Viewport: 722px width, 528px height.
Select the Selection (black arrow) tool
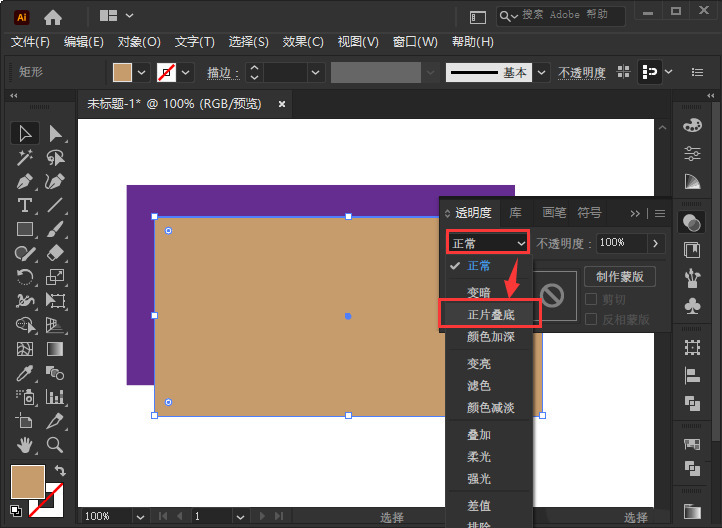pyautogui.click(x=25, y=133)
